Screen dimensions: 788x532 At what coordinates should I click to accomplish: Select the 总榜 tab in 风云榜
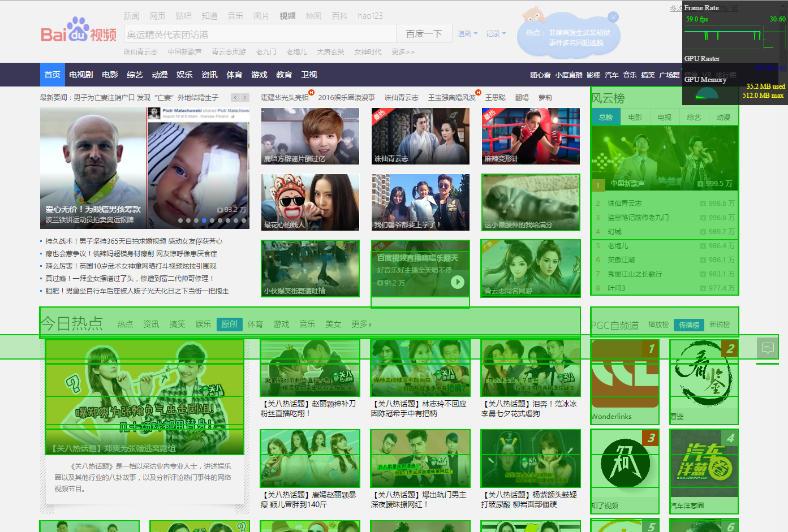pos(606,118)
